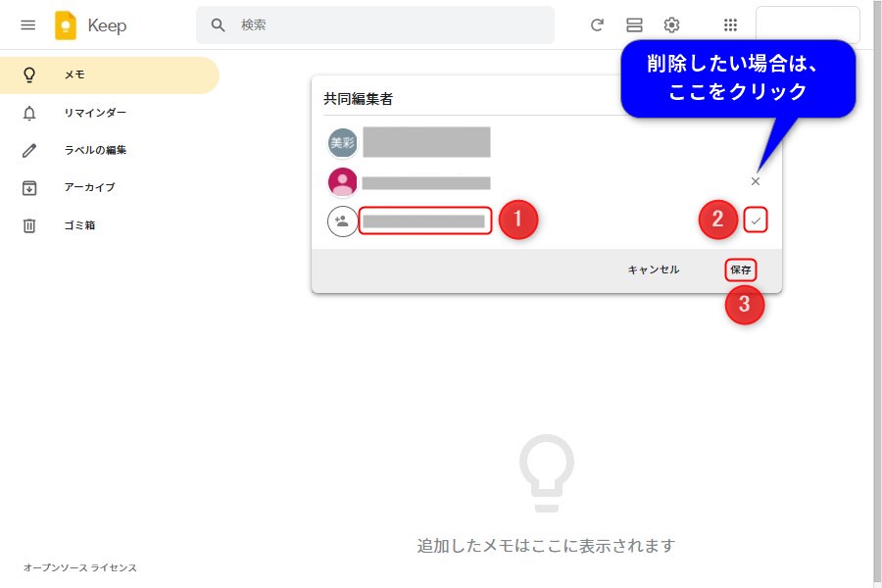Open オープンソース ライセンス link

[x=80, y=568]
